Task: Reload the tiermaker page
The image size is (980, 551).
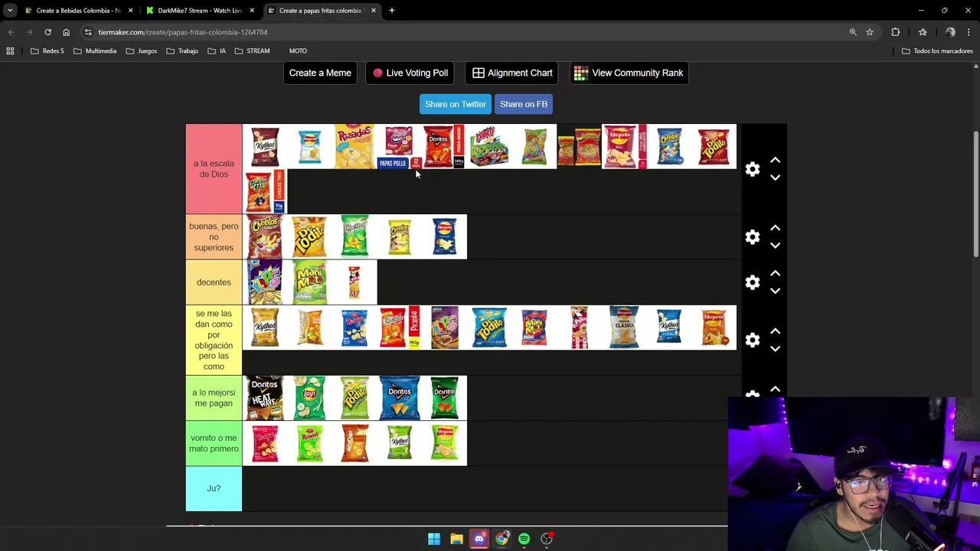Action: click(47, 32)
